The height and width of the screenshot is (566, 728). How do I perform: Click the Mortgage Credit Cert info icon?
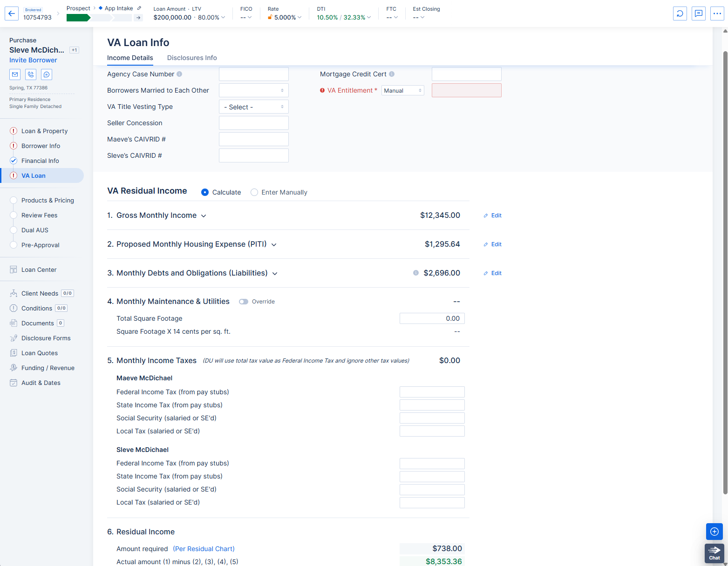[392, 74]
